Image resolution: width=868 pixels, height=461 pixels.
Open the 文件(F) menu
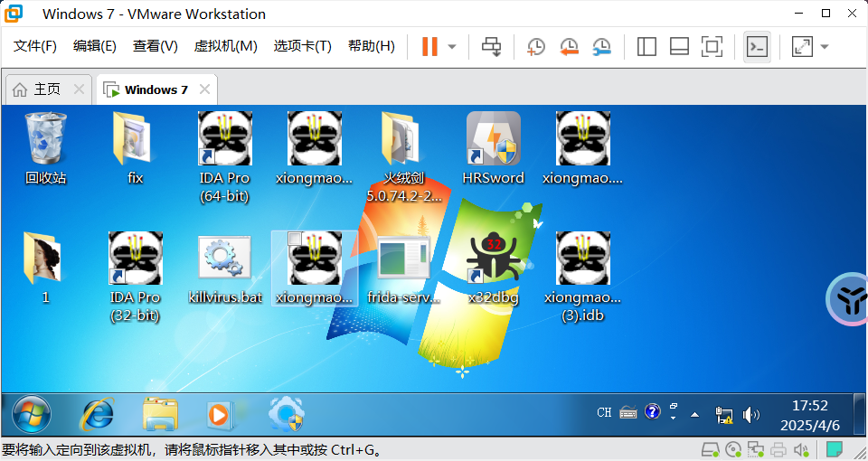[x=35, y=46]
